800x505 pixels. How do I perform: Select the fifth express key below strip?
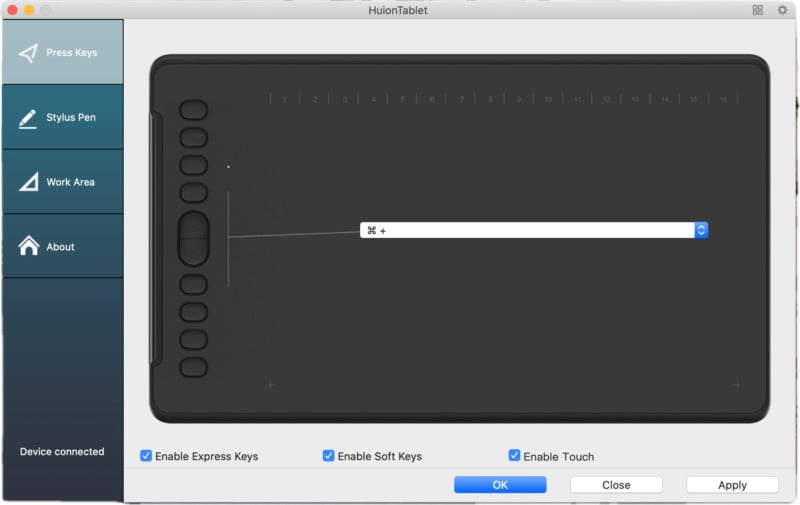(193, 284)
